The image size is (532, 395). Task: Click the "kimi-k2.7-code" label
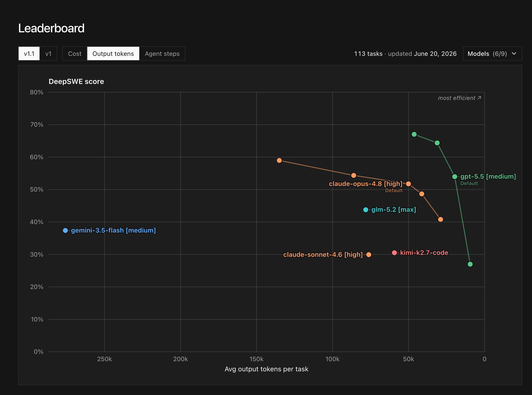coord(424,253)
